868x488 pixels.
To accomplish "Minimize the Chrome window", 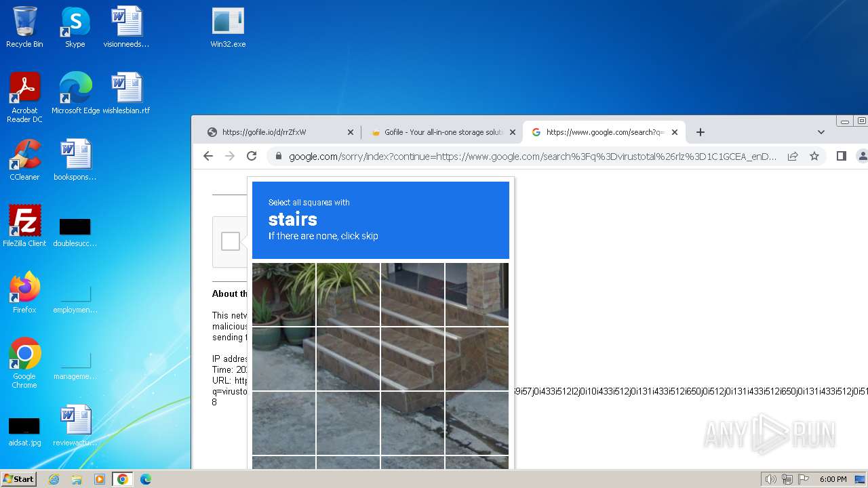I will [845, 121].
